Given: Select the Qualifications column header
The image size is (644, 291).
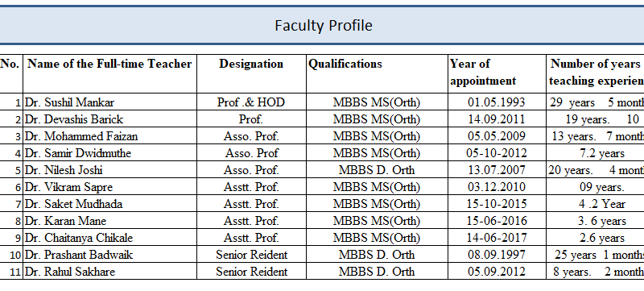Looking at the screenshot, I should 377,73.
